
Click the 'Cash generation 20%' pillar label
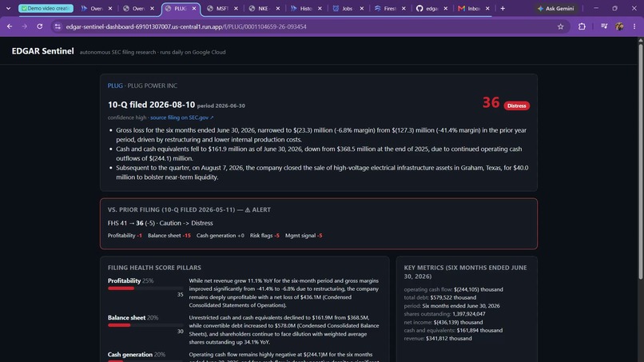(x=137, y=355)
